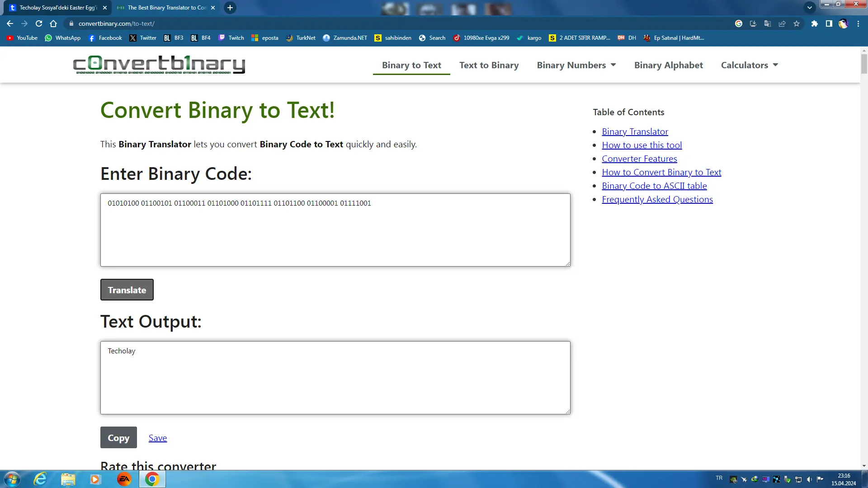Viewport: 868px width, 488px height.
Task: Click inside the binary code input box
Action: (335, 230)
